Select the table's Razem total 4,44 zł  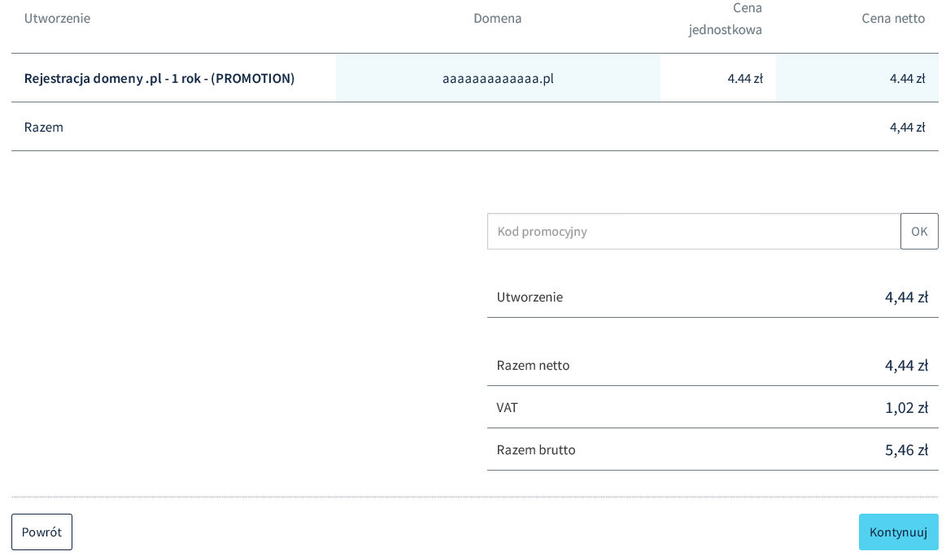tap(907, 127)
